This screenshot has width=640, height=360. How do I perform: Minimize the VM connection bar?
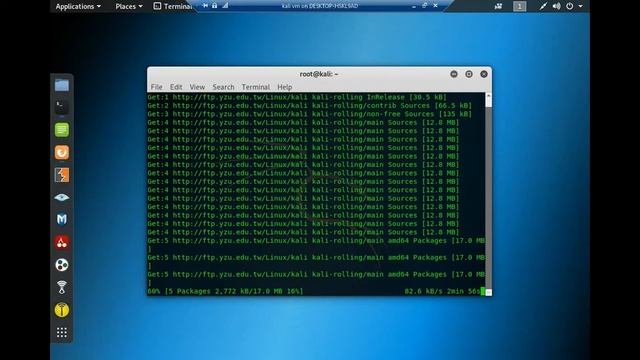coord(414,6)
